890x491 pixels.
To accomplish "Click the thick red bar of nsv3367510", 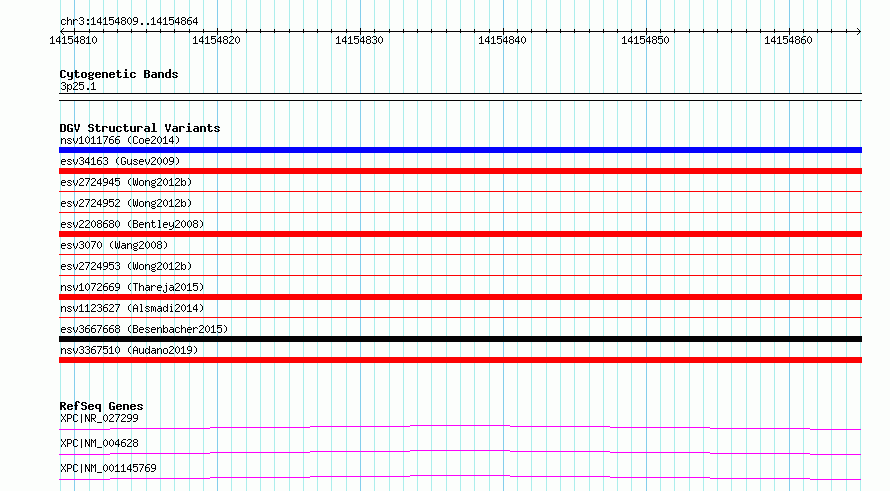I will click(x=460, y=360).
